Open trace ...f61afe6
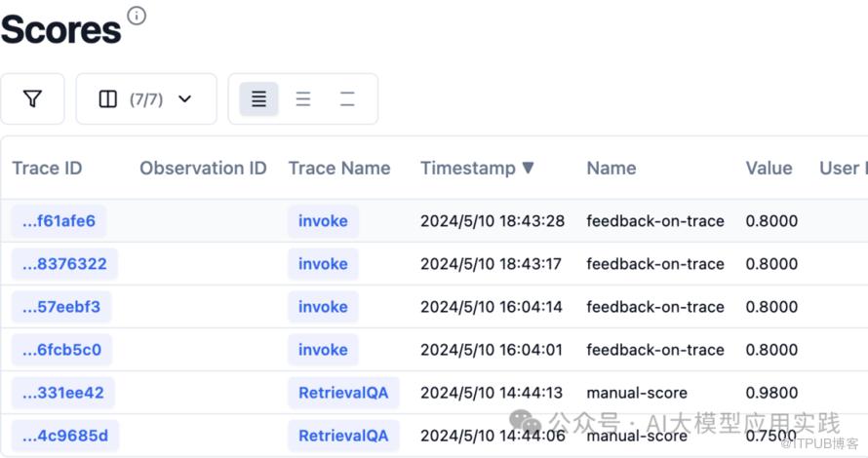The image size is (868, 458). coord(59,221)
